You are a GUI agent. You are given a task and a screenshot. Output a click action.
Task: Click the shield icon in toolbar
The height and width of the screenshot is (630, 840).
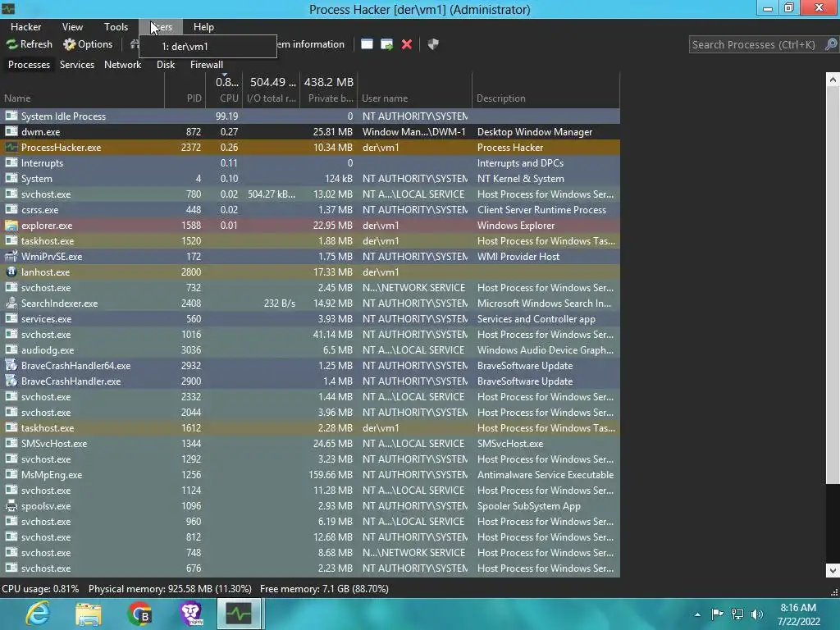point(433,44)
